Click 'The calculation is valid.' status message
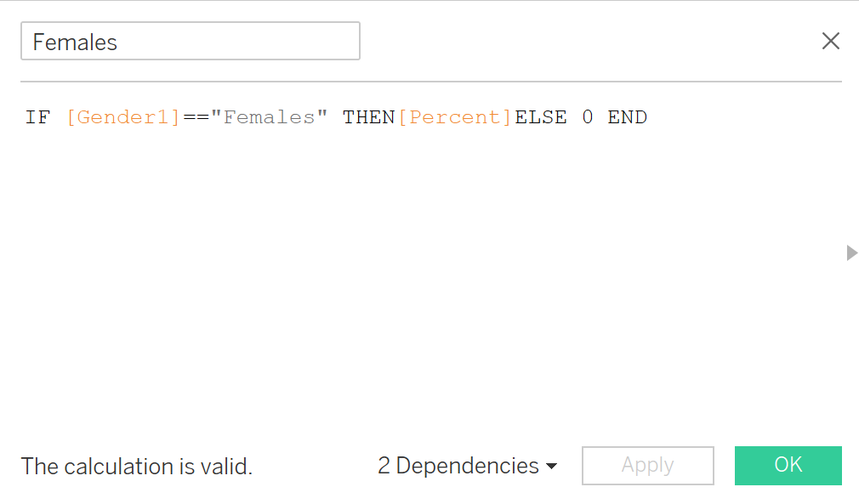Viewport: 859px width, 504px height. [136, 466]
